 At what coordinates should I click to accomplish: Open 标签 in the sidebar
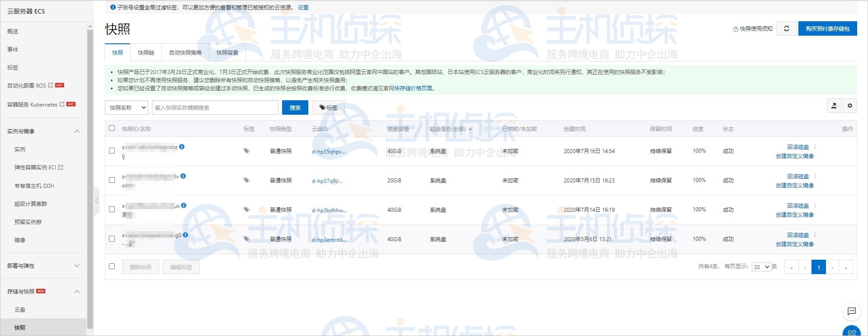[13, 67]
